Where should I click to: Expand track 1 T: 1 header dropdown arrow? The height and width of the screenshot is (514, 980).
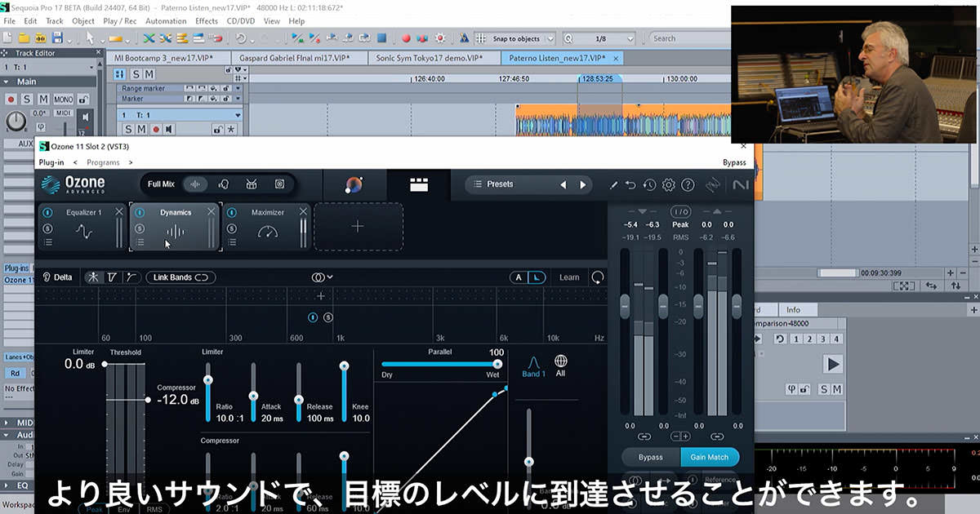coord(238,115)
